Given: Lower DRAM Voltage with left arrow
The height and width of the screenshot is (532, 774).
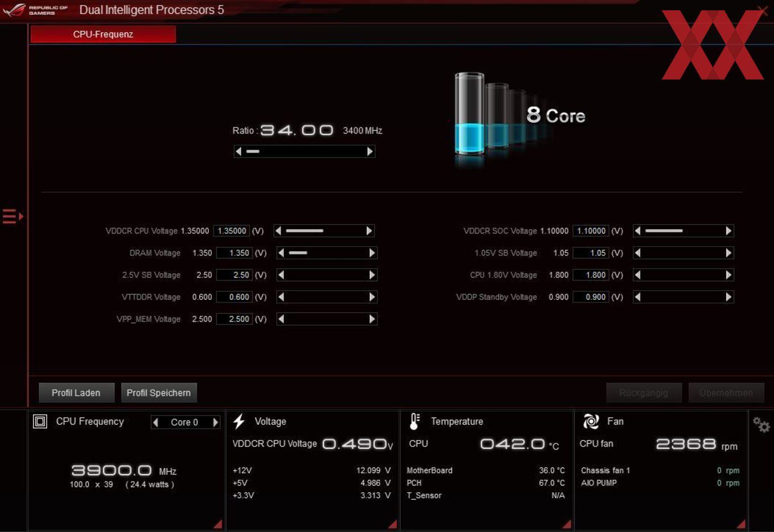Looking at the screenshot, I should pyautogui.click(x=281, y=253).
